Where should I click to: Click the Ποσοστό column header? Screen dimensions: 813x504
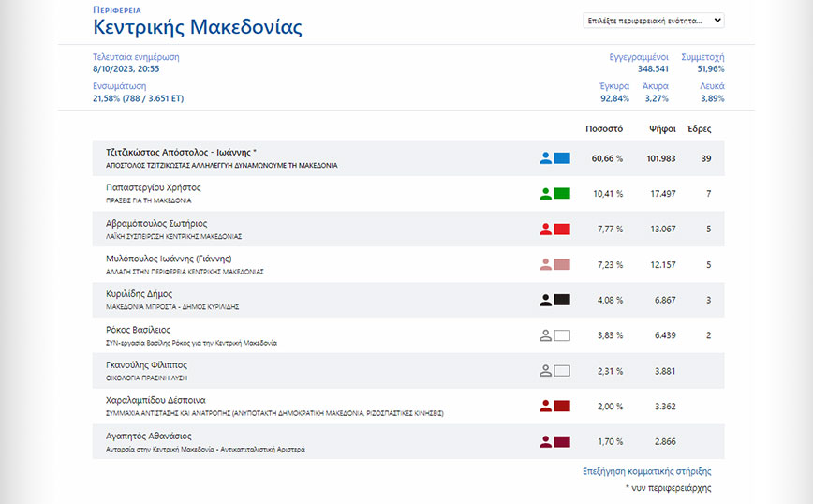pos(604,128)
